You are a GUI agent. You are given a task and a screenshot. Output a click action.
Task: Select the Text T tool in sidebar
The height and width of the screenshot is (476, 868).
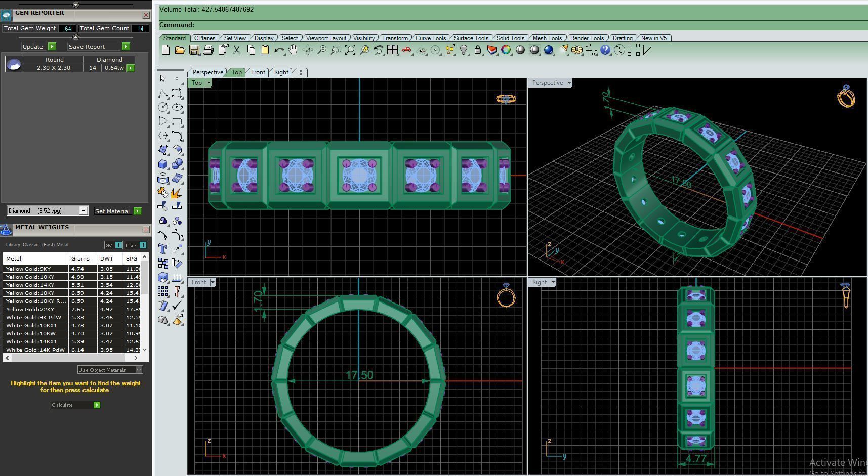(x=162, y=249)
